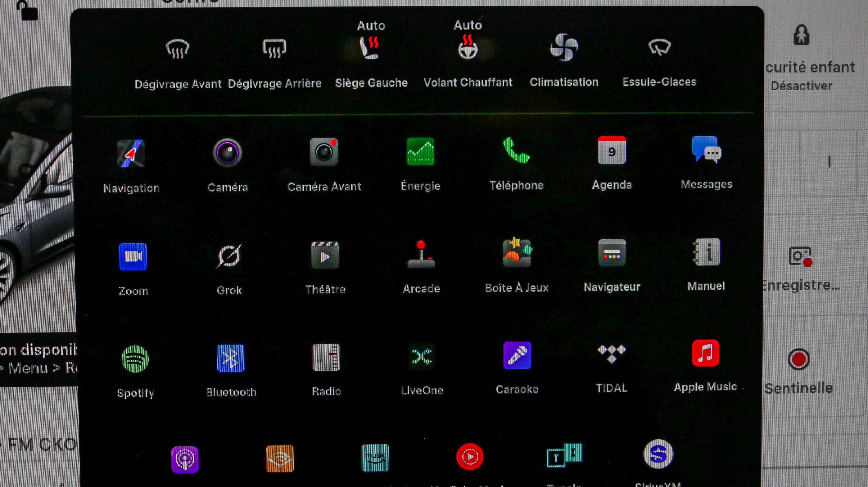Image resolution: width=868 pixels, height=487 pixels.
Task: Toggle Dégivrage Avant defrost
Action: 178,49
